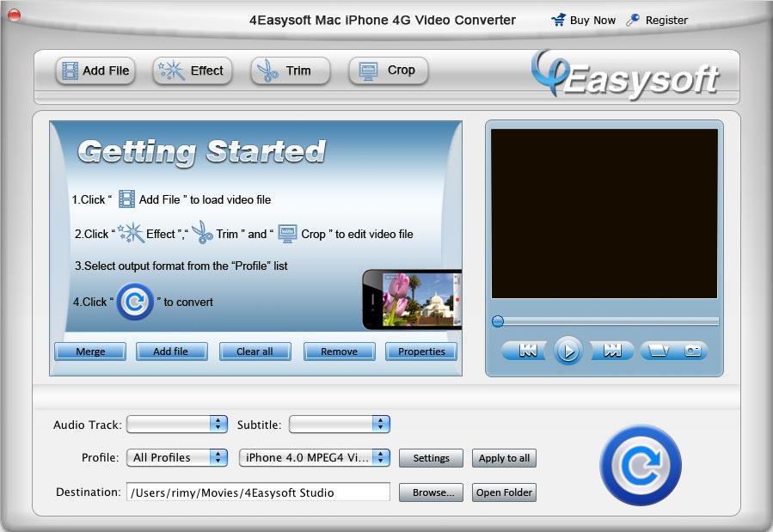
Task: Click the Settings button
Action: pos(432,458)
